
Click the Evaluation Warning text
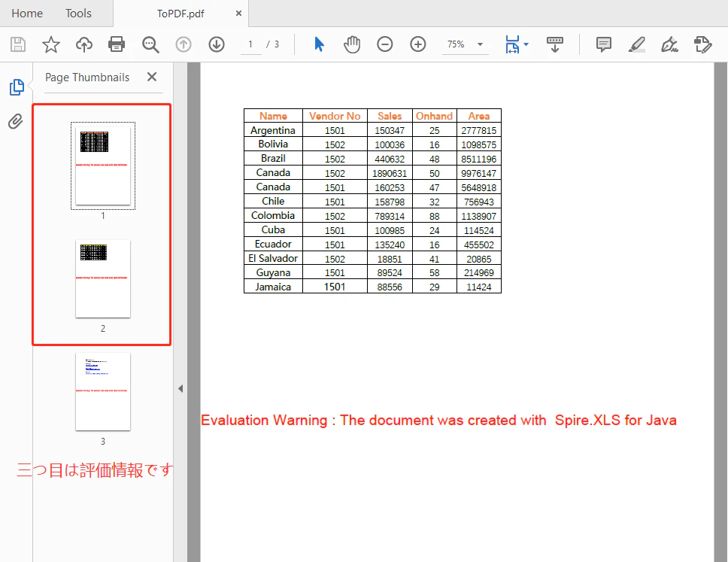click(438, 420)
